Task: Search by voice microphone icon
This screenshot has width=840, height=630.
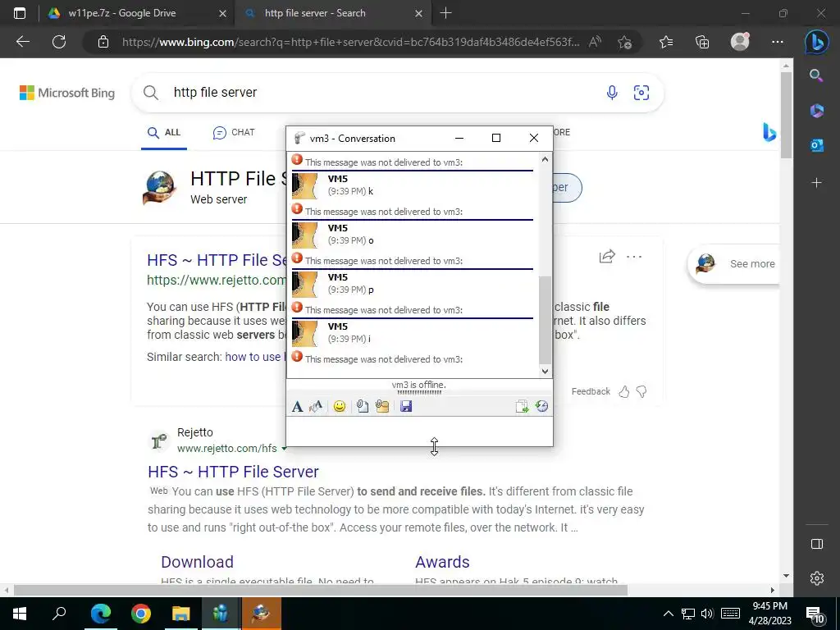Action: (612, 93)
